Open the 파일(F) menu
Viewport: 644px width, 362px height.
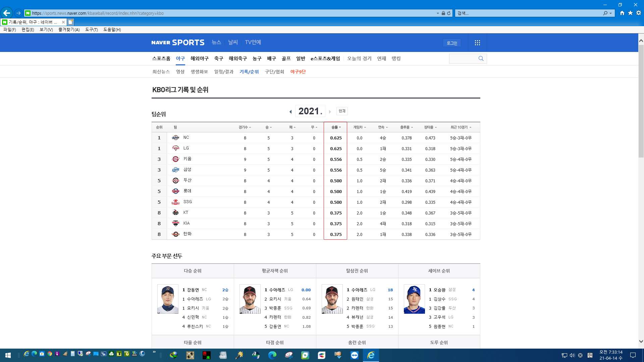[10, 29]
